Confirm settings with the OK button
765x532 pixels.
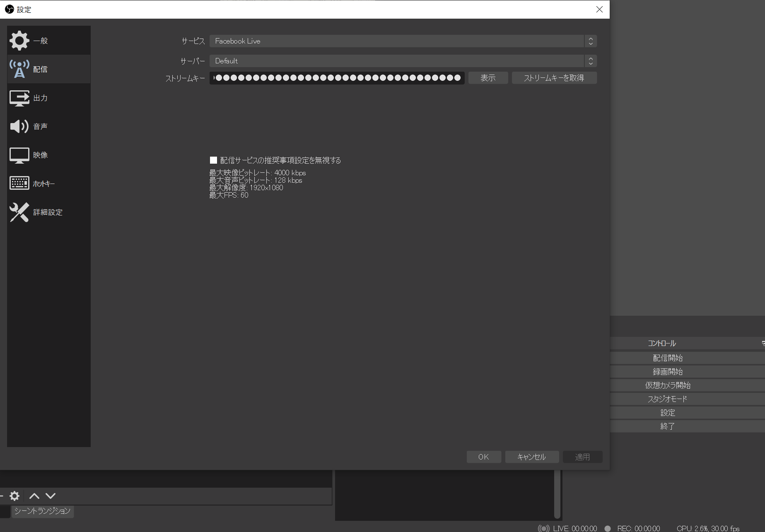coord(484,457)
